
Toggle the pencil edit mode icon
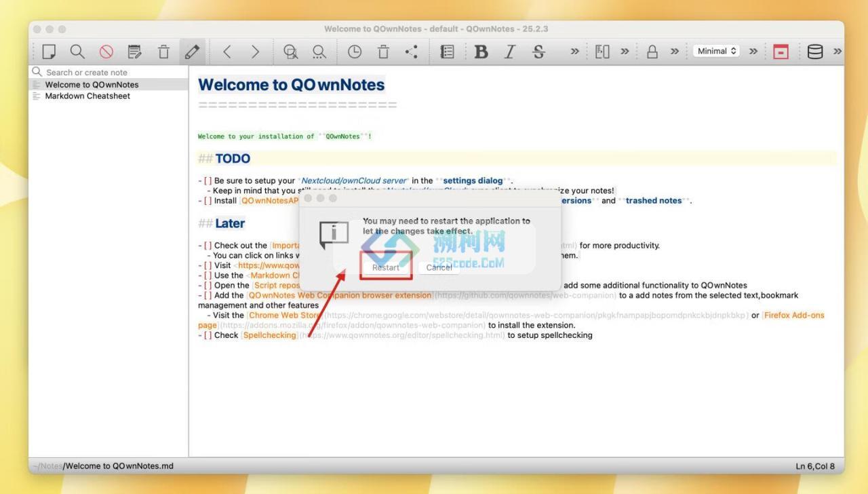193,52
